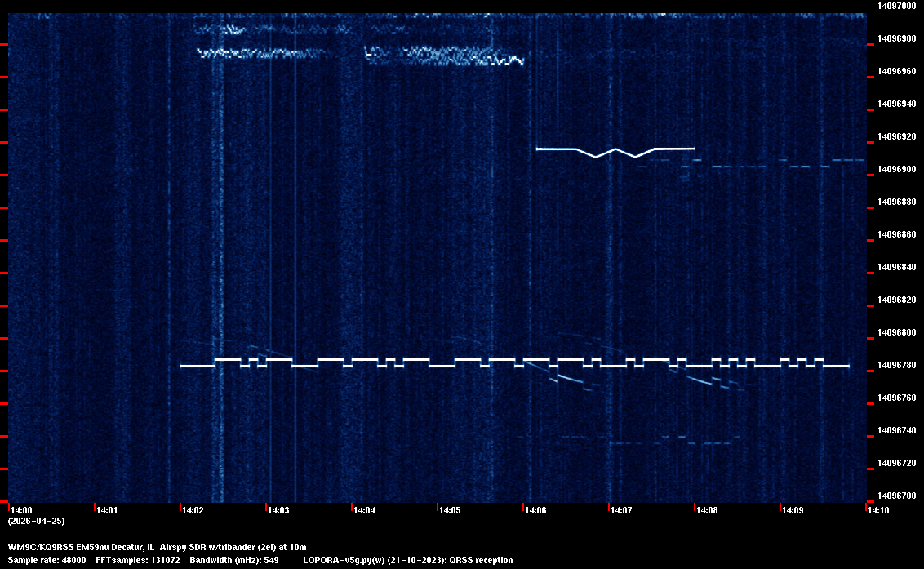Screen dimensions: 924x569
Task: Click the 14096700 frequency scale label
Action: click(x=895, y=496)
